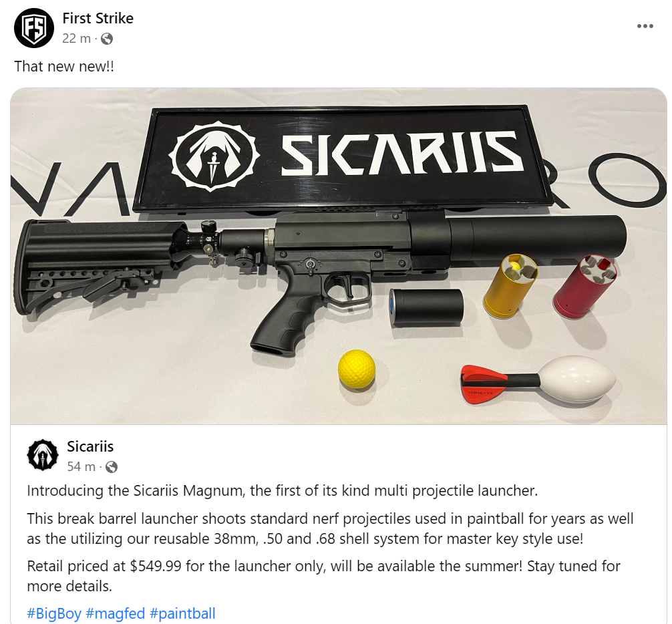Click the globe icon beside 54 m
The height and width of the screenshot is (624, 672).
(x=112, y=467)
